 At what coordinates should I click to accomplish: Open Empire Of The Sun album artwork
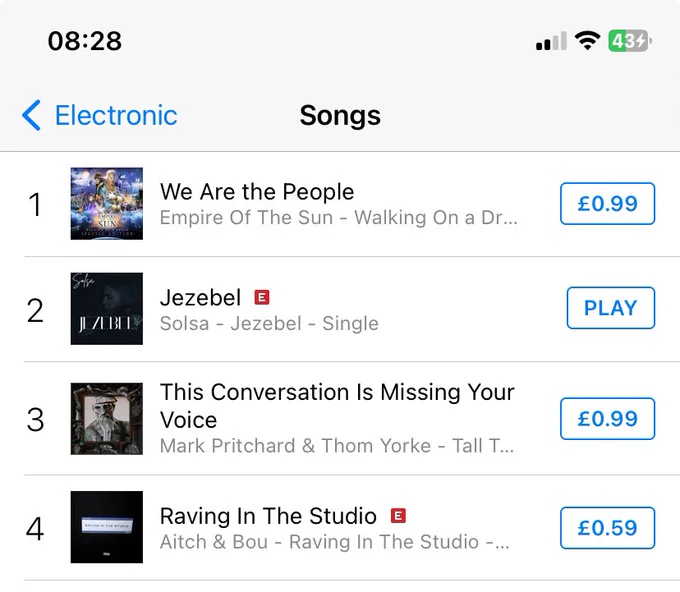107,203
